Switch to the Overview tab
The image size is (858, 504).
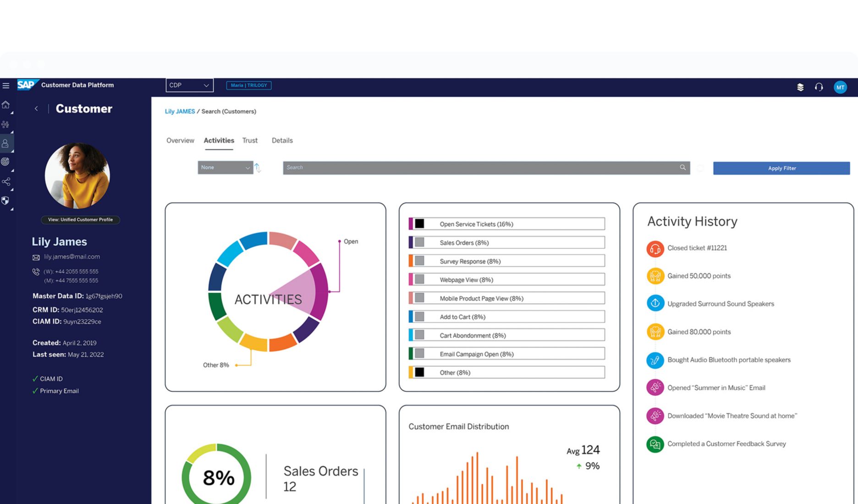(180, 141)
